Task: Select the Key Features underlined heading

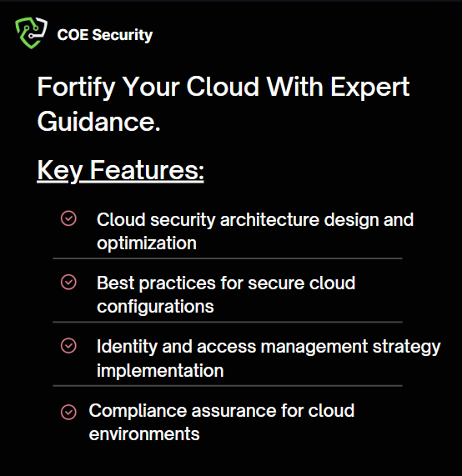Action: (x=120, y=171)
